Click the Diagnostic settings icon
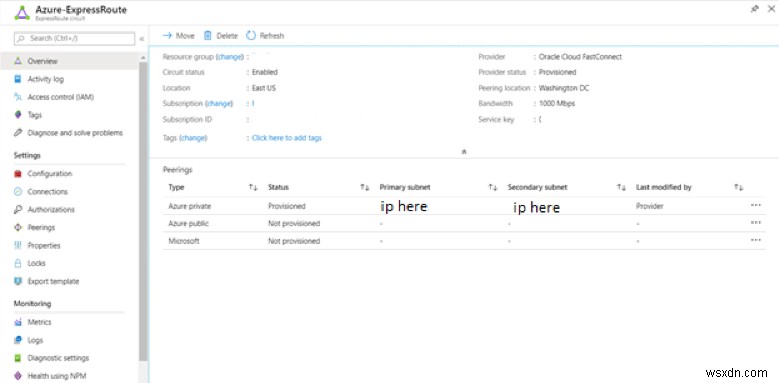 point(18,358)
